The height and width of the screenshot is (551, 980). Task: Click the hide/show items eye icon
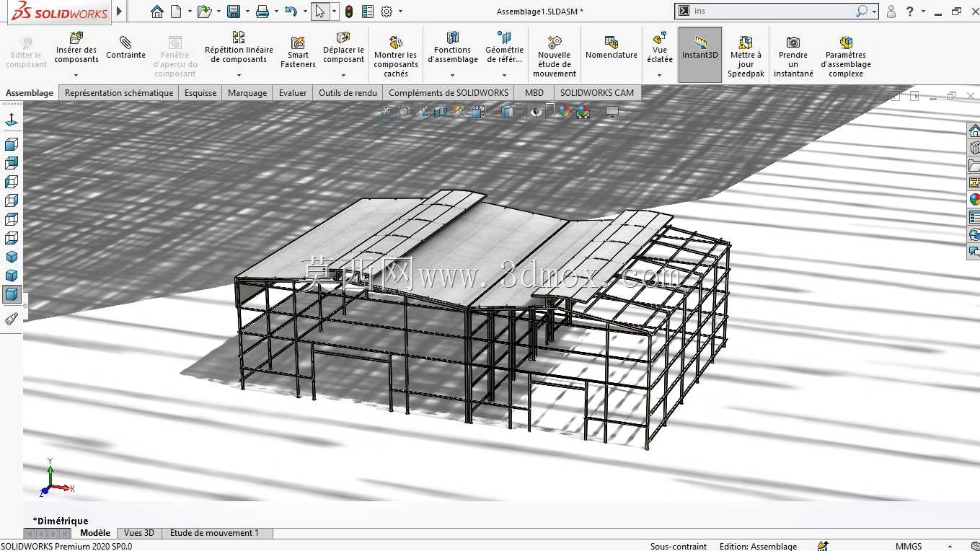pyautogui.click(x=535, y=112)
